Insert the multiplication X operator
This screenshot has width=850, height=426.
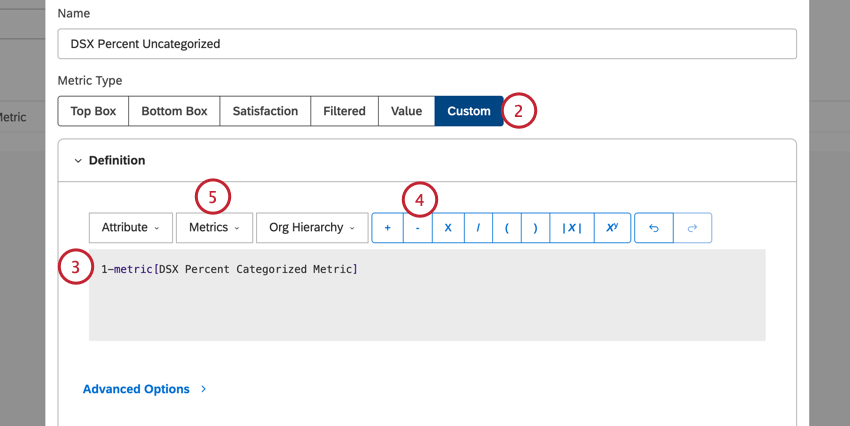tap(448, 228)
